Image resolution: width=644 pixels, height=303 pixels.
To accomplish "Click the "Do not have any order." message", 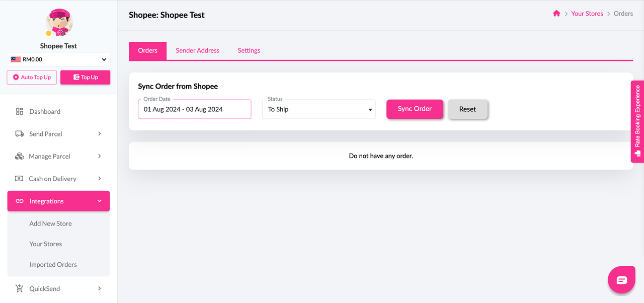I will 381,156.
